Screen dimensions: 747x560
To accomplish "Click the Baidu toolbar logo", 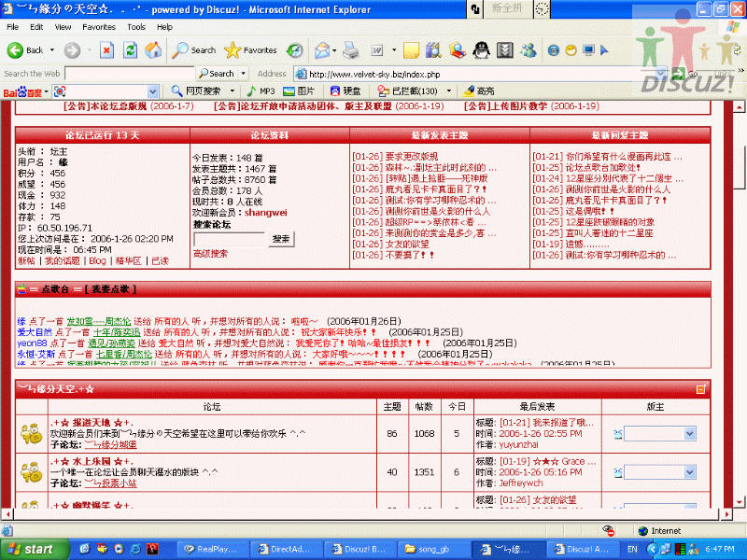I will [x=21, y=91].
